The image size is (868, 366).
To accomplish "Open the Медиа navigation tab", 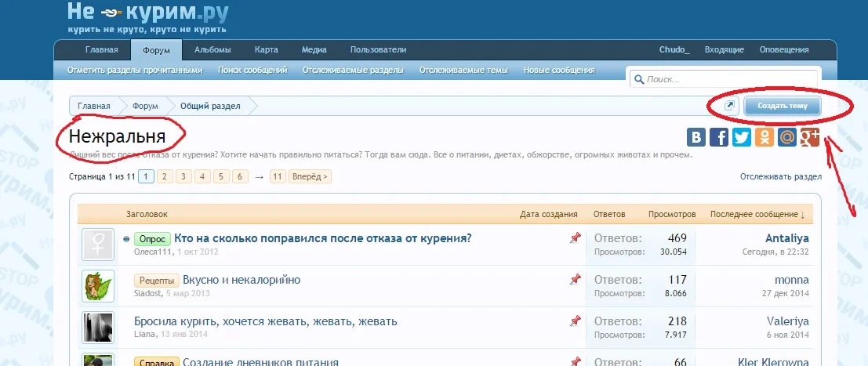I will pos(314,50).
